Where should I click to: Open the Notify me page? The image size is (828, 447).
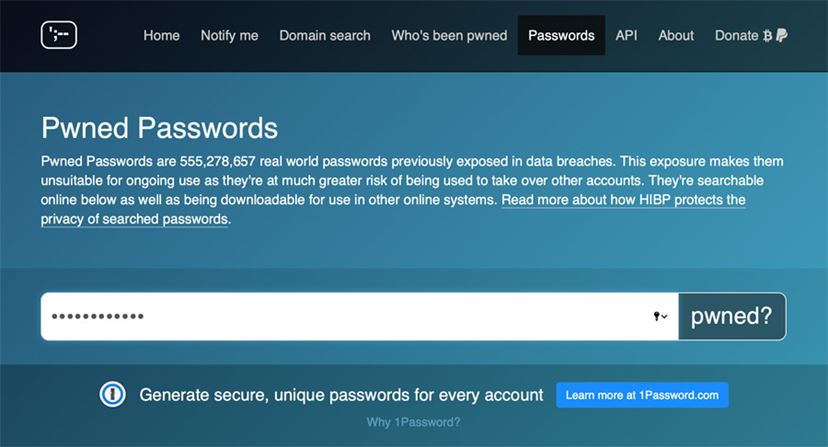(229, 35)
